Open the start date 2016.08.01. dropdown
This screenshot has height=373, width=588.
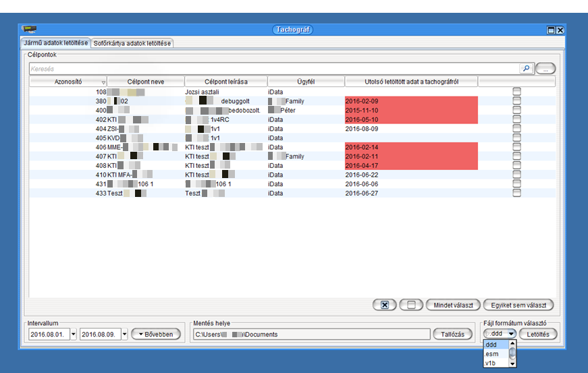point(74,335)
